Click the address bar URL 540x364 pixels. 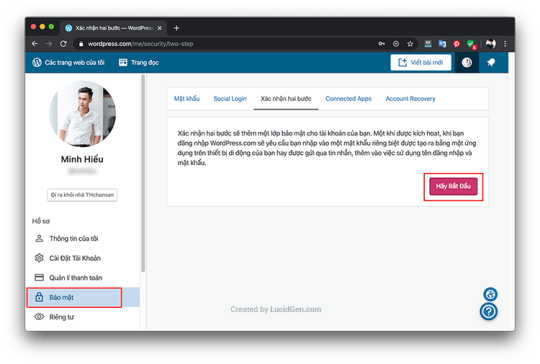click(x=141, y=44)
